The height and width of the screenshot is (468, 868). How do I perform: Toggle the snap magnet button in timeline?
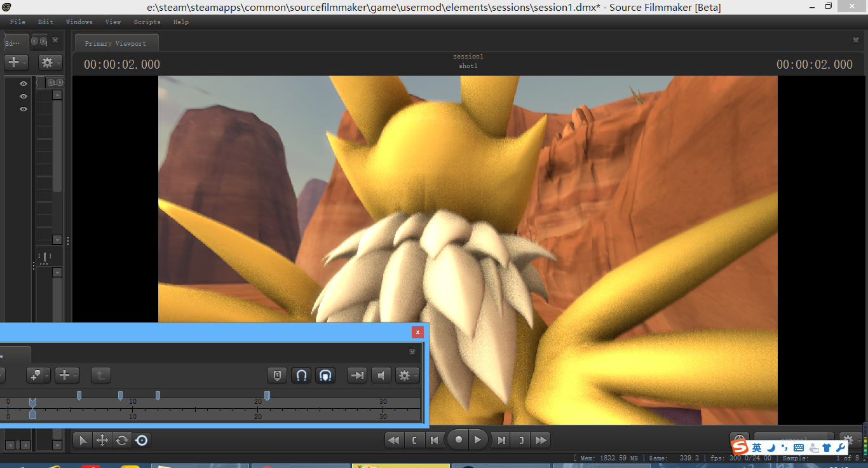(302, 376)
